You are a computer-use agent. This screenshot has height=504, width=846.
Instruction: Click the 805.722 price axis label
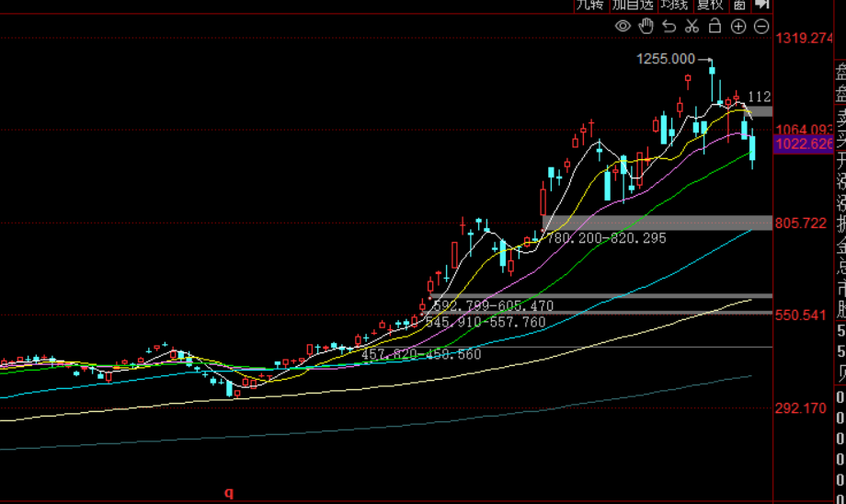(801, 223)
